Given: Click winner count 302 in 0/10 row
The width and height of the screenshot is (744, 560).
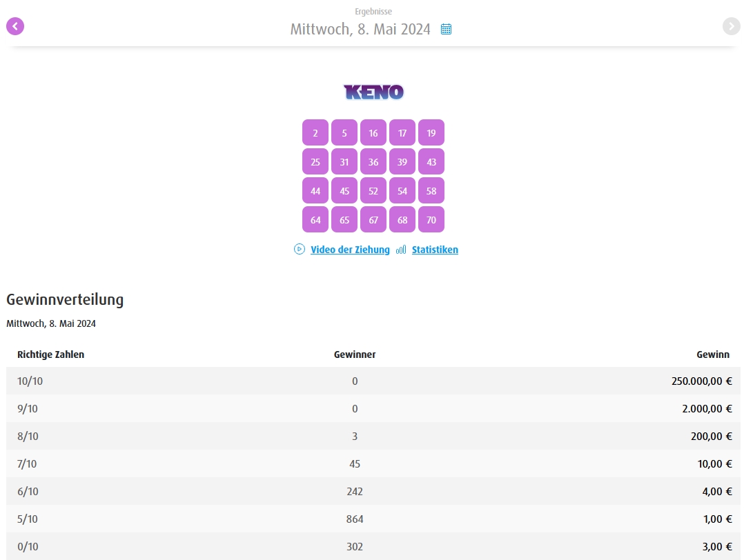Looking at the screenshot, I should point(355,547).
